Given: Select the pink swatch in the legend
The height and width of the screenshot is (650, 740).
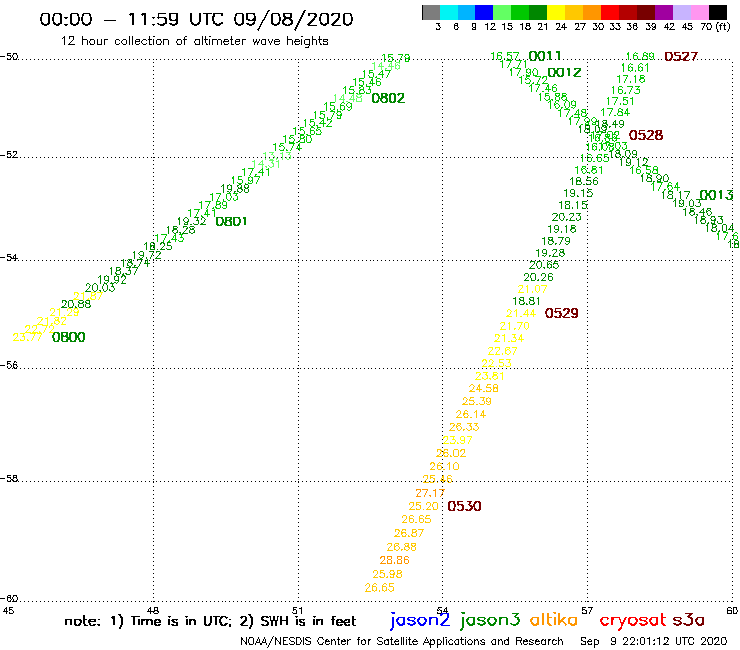Looking at the screenshot, I should (x=700, y=12).
